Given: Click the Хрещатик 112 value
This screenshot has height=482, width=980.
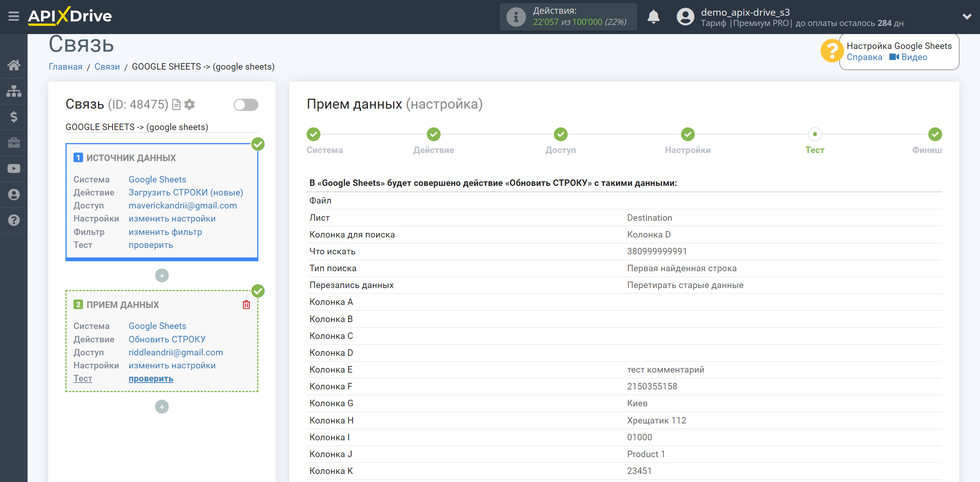Looking at the screenshot, I should 657,420.
